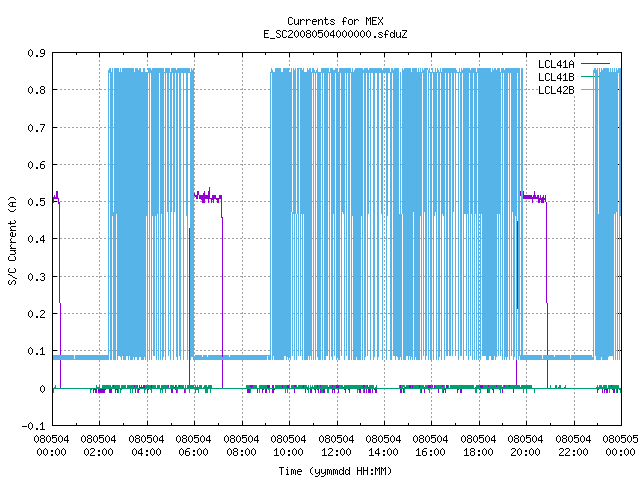Click the 02:00 x-axis time label
Viewport: 640px width, 480px height.
(98, 452)
